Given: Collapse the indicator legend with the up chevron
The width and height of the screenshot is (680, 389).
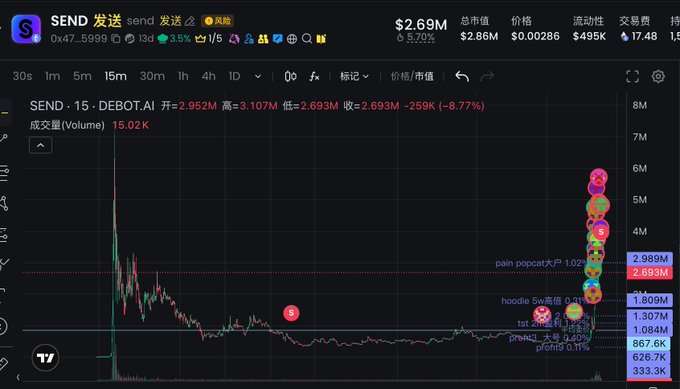Looking at the screenshot, I should (40, 145).
